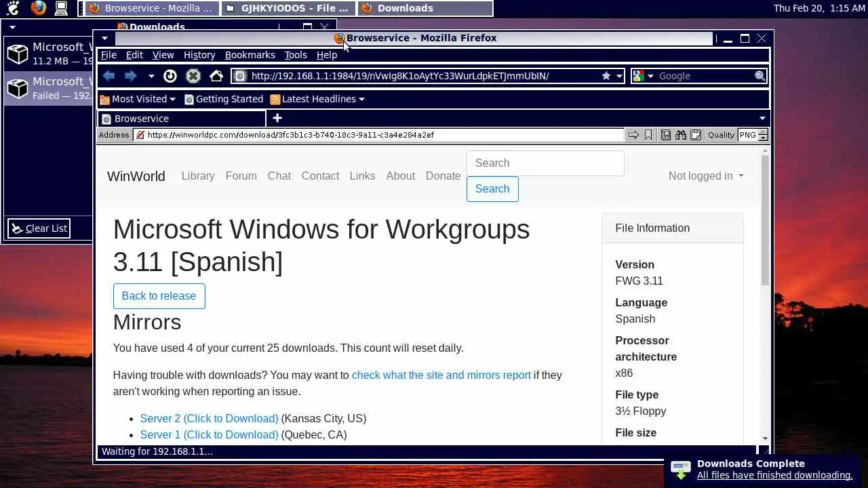Open the File menu
Viewport: 868px width, 488px height.
tap(108, 55)
